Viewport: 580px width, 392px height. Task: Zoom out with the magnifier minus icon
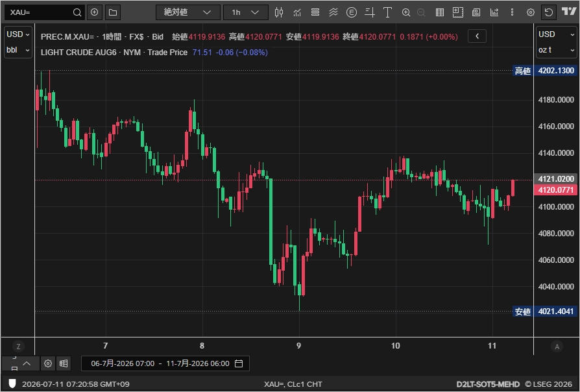[421, 12]
